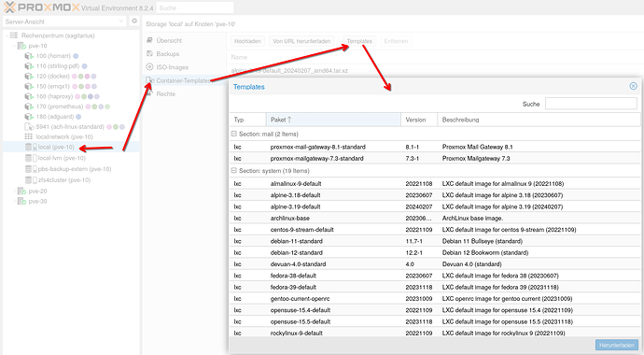Select the fedora-39-default template
The width and height of the screenshot is (644, 355).
pyautogui.click(x=435, y=287)
